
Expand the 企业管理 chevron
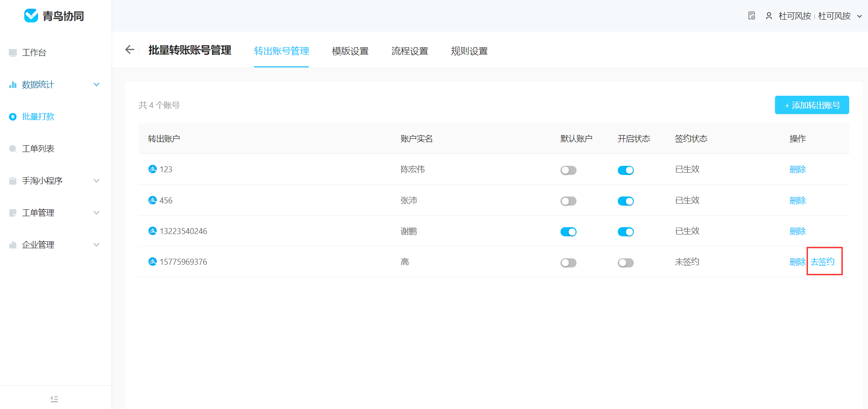[x=96, y=245]
